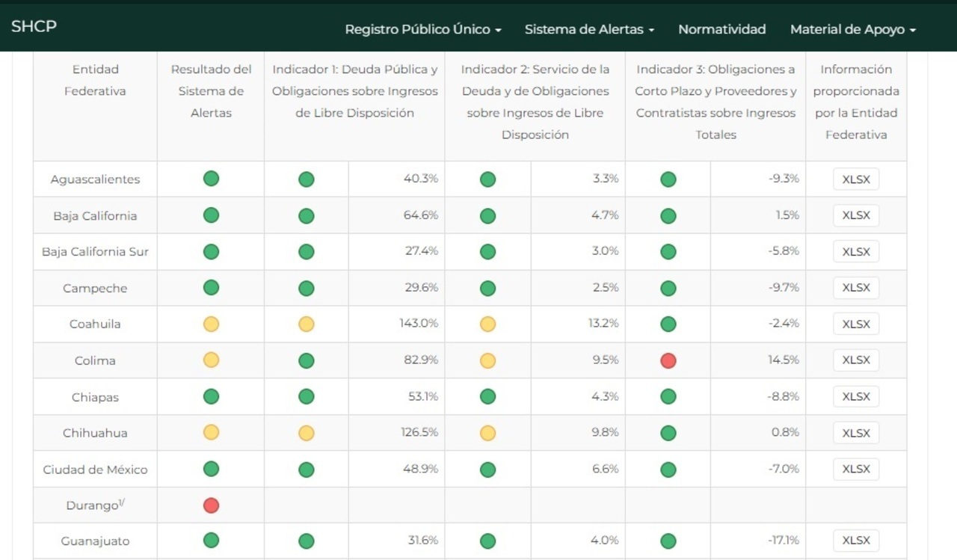Image resolution: width=957 pixels, height=560 pixels.
Task: Open the Sistema de Alertas dropdown
Action: (588, 29)
